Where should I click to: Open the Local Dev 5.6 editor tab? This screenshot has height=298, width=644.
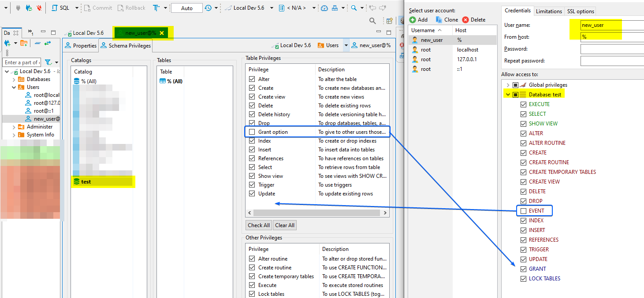84,33
